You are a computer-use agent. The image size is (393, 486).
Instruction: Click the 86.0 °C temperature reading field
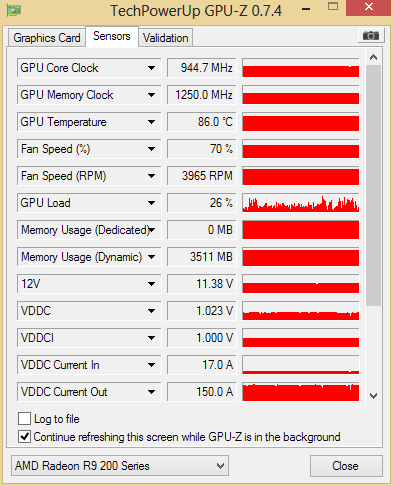pos(201,122)
